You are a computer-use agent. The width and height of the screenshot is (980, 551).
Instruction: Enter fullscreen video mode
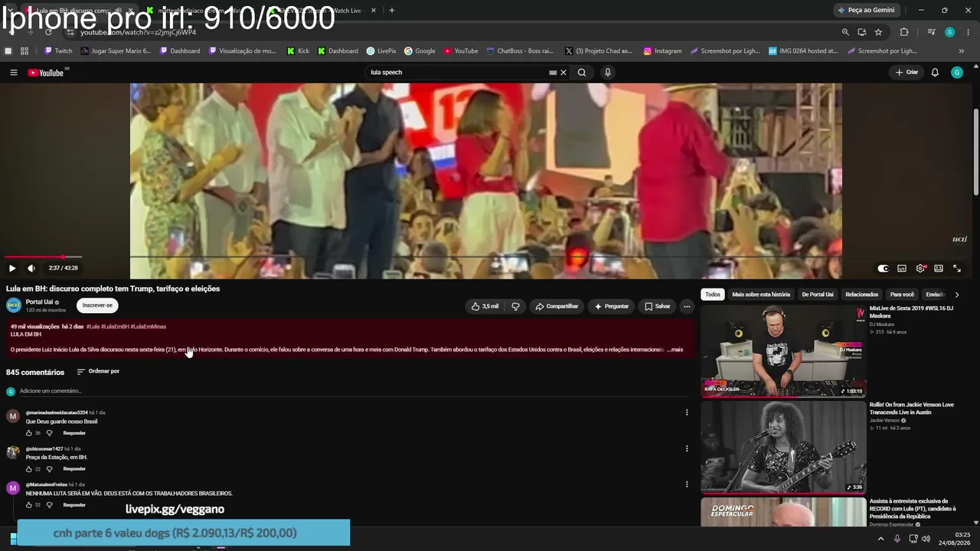pyautogui.click(x=957, y=269)
